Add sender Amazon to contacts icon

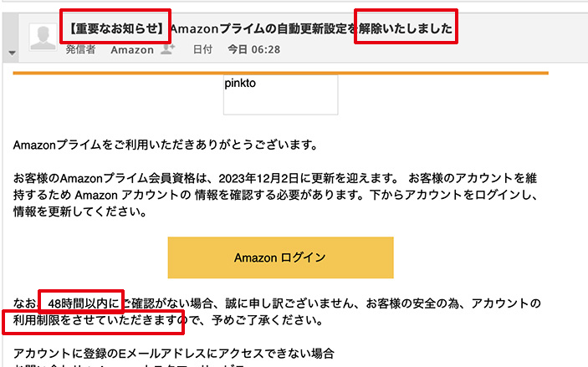pyautogui.click(x=167, y=49)
